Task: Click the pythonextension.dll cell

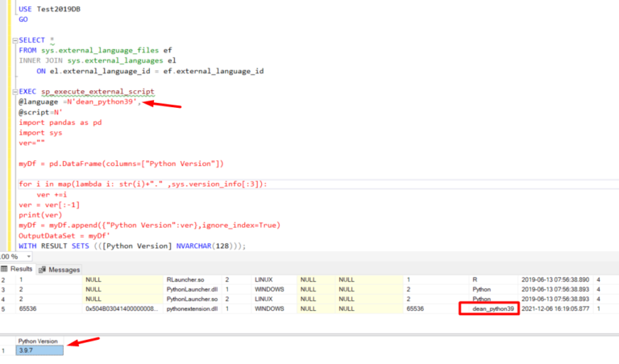Action: [190, 308]
